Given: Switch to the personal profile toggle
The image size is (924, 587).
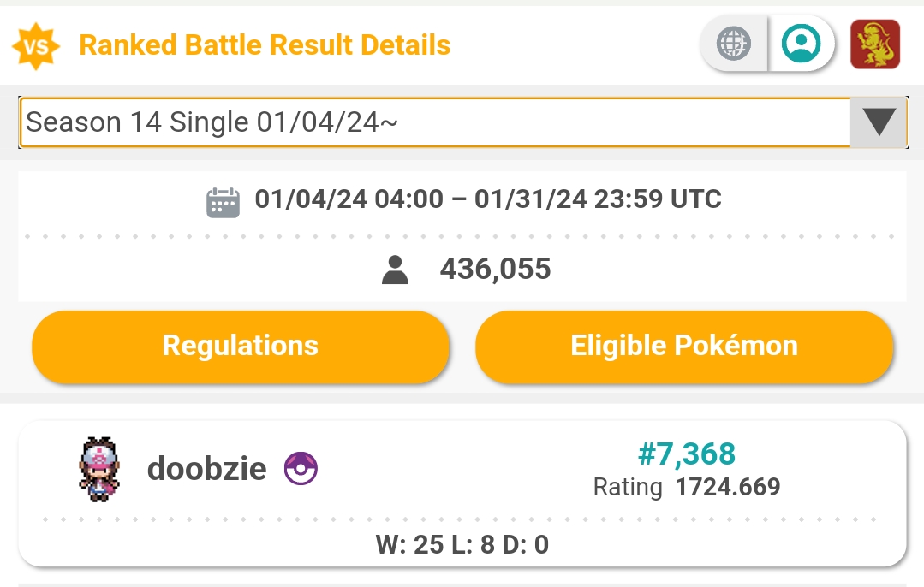Looking at the screenshot, I should click(801, 44).
